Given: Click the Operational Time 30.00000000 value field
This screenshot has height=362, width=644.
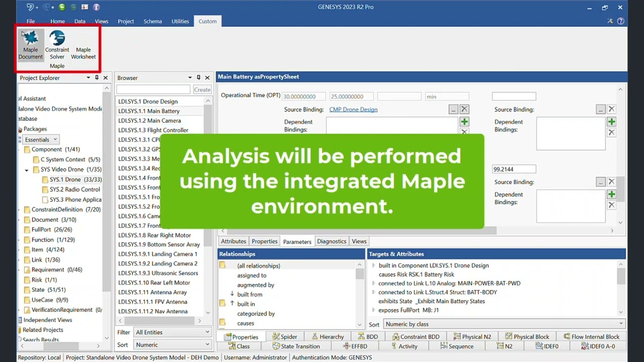Looking at the screenshot, I should 303,97.
